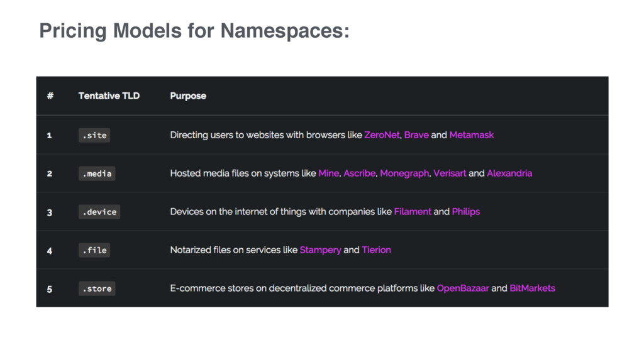Open the ZeroNet link
The height and width of the screenshot is (362, 644).
(382, 135)
